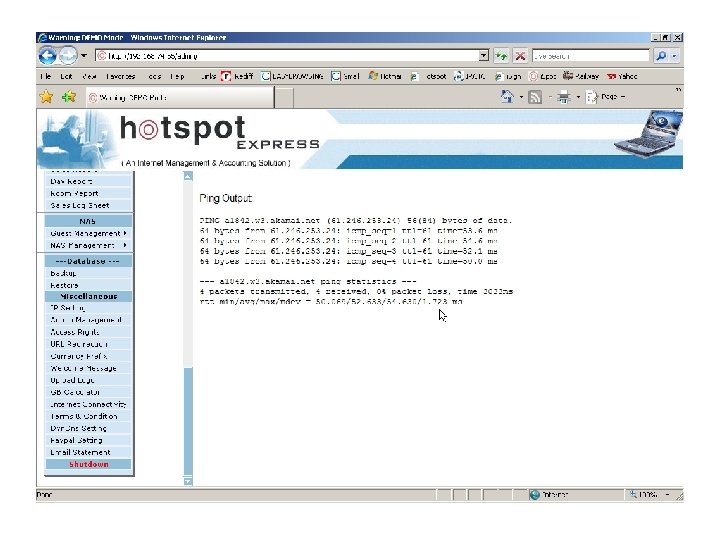Screen dimensions: 720x540
Task: Open the Edit menu
Action: (66, 76)
